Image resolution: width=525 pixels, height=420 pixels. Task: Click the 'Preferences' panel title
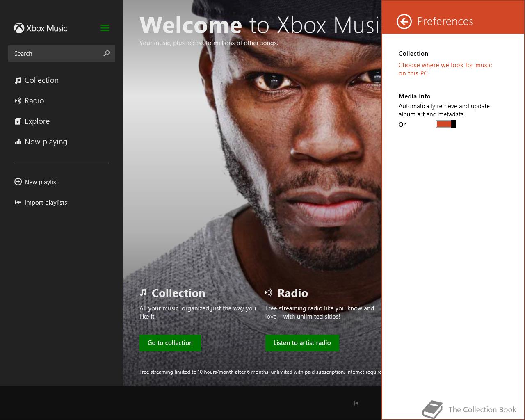(445, 21)
